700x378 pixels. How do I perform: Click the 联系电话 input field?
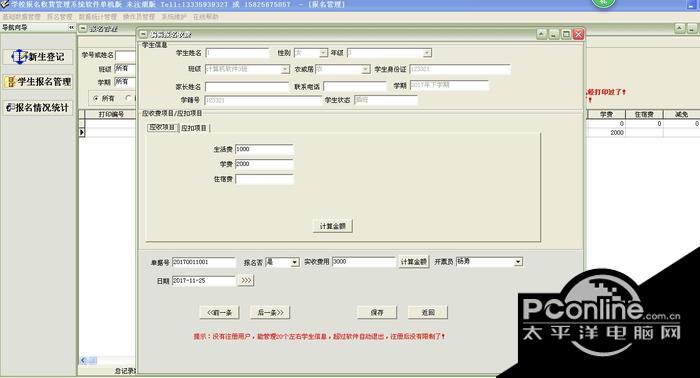tap(355, 87)
